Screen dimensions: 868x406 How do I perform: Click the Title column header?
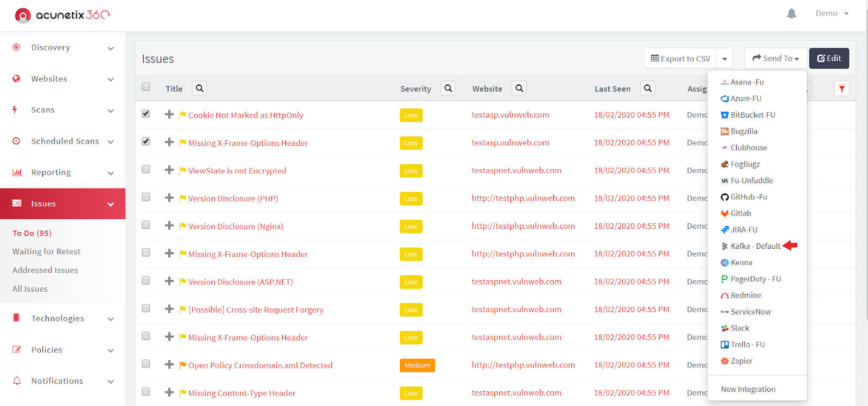(174, 89)
